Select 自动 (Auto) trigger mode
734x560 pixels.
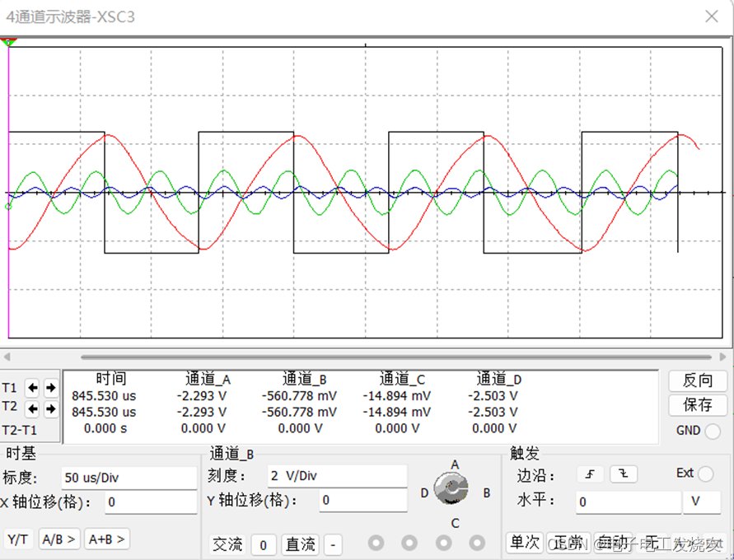614,543
